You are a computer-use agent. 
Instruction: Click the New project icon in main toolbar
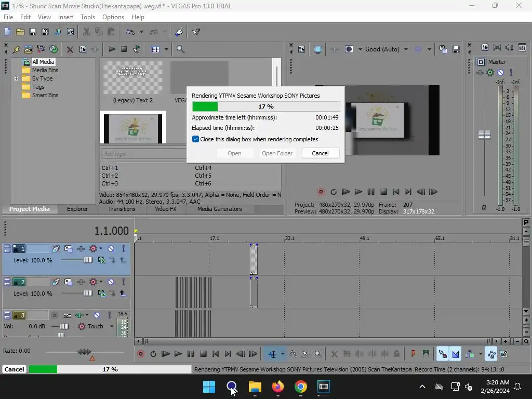(7, 32)
